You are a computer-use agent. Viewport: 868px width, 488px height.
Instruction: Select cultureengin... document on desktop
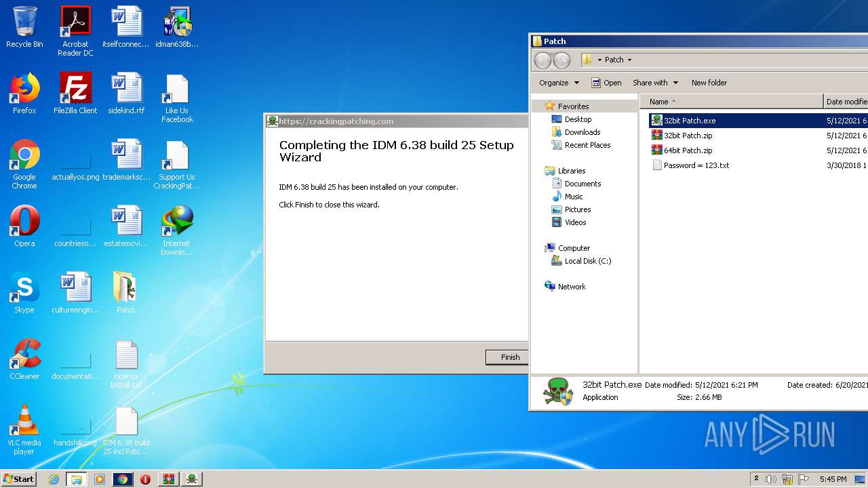pos(75,293)
